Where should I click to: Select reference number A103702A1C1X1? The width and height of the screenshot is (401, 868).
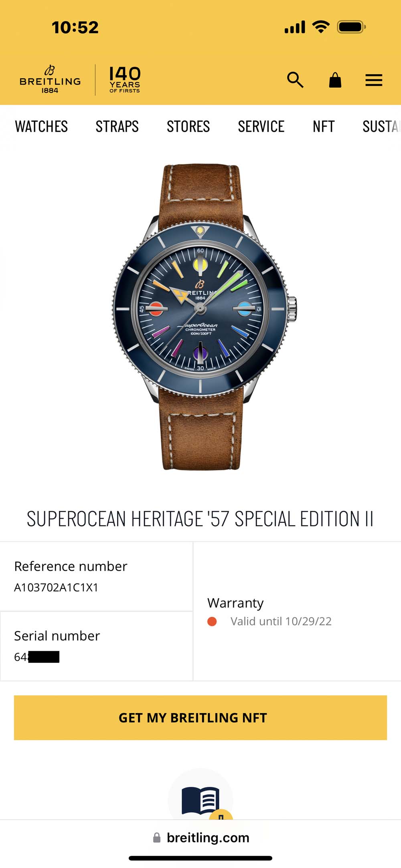click(56, 587)
